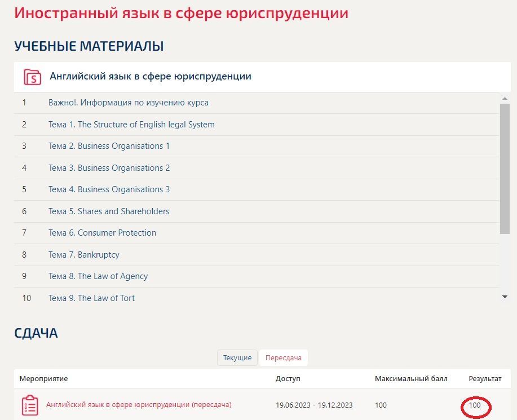This screenshot has width=517, height=420.
Task: Open Тема 2. Business Organisations 1
Action: point(109,146)
